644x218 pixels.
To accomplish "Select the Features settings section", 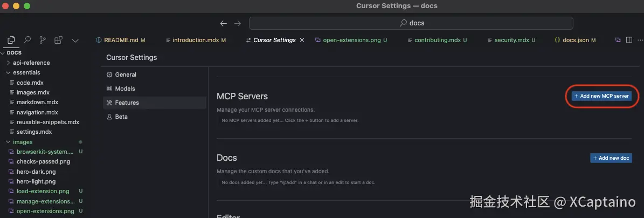I will pos(155,103).
